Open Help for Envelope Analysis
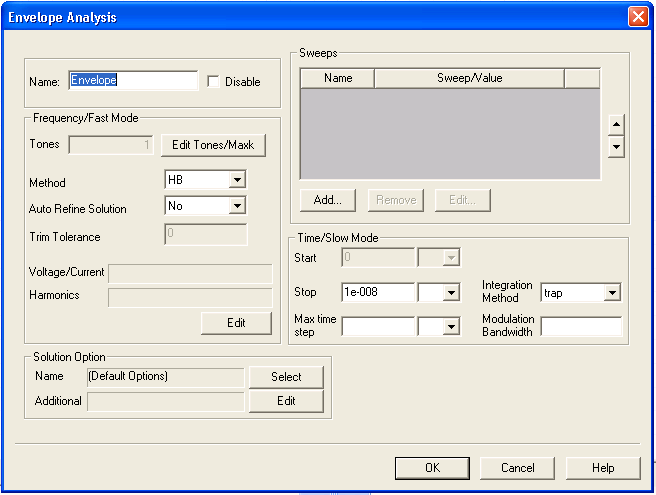This screenshot has width=656, height=495. point(603,468)
